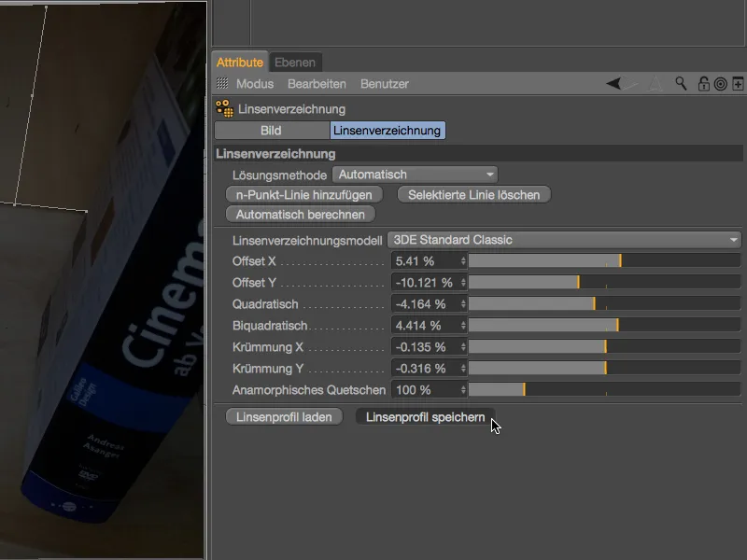Image resolution: width=747 pixels, height=560 pixels.
Task: Click the Krümmung Y slider bar
Action: (x=604, y=368)
